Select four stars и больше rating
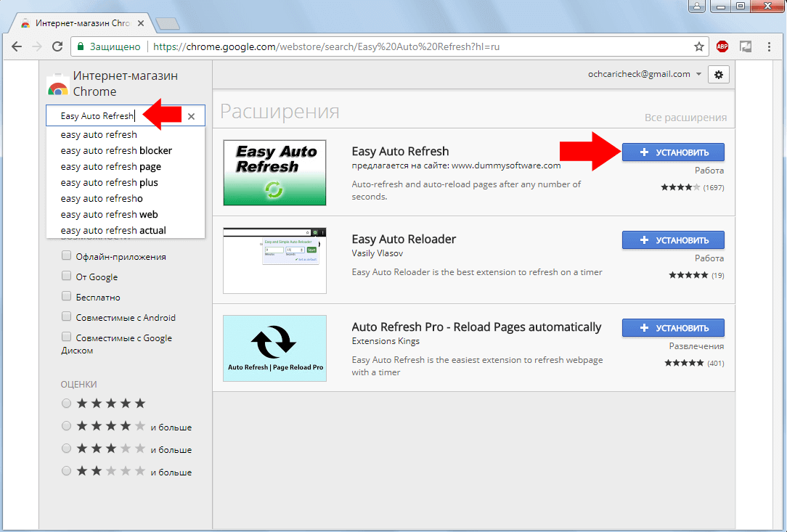 tap(66, 426)
